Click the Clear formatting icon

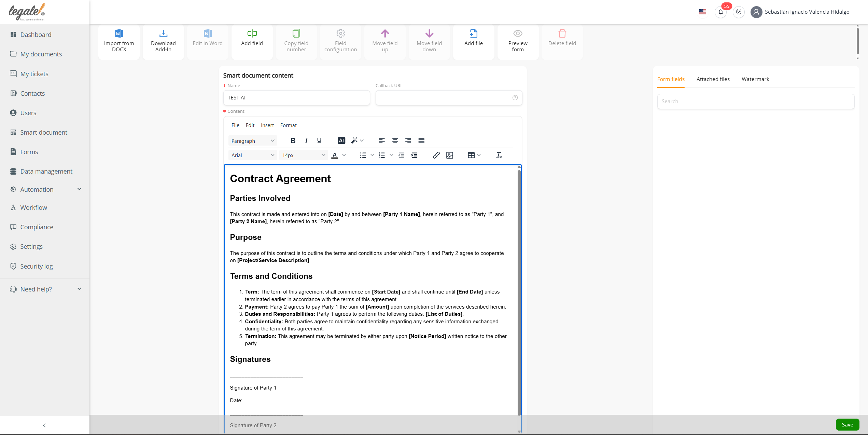pos(499,155)
